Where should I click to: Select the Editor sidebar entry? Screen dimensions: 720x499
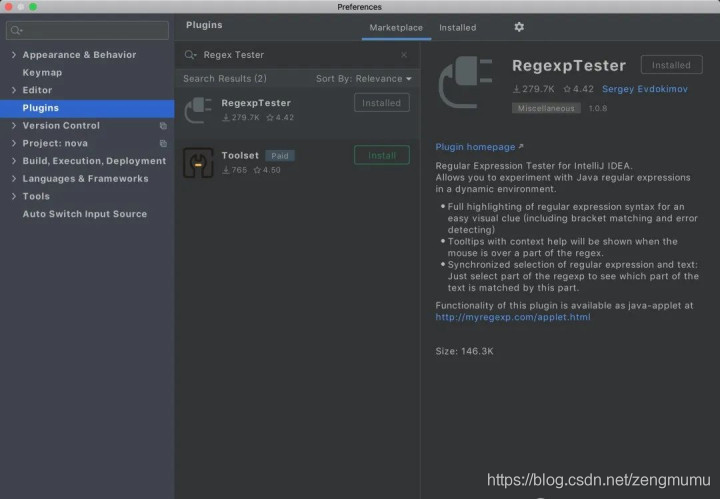coord(37,90)
